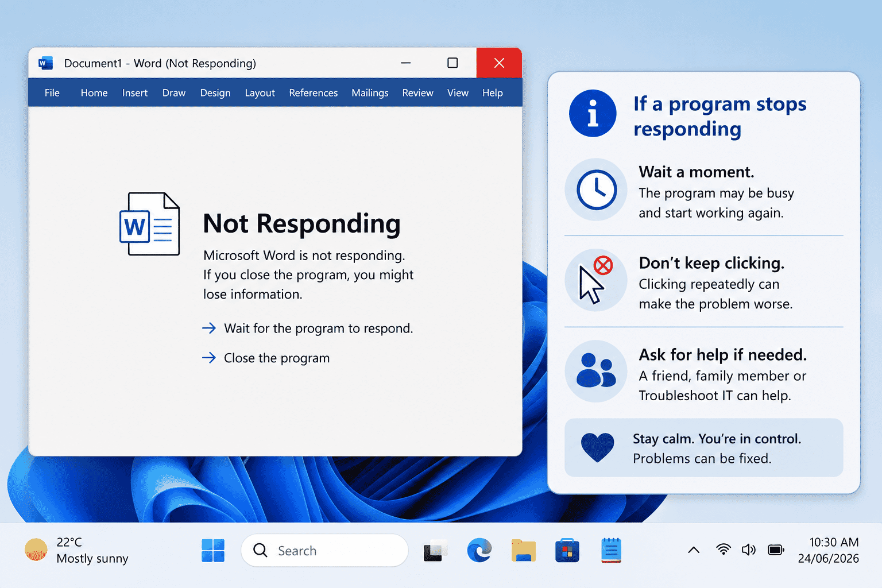Click 'Stay calm. You're in control.' text
882x588 pixels.
pyautogui.click(x=717, y=439)
